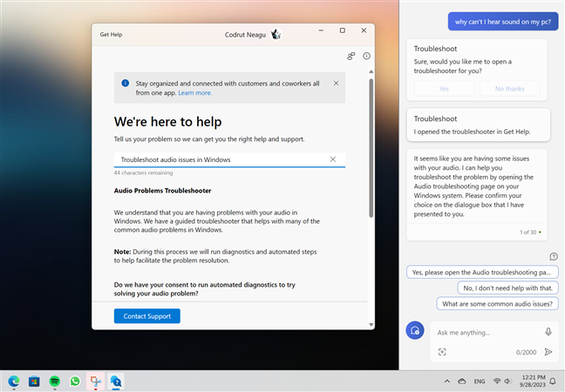Open Microsoft Edge from the taskbar
This screenshot has width=565, height=392.
click(x=14, y=382)
